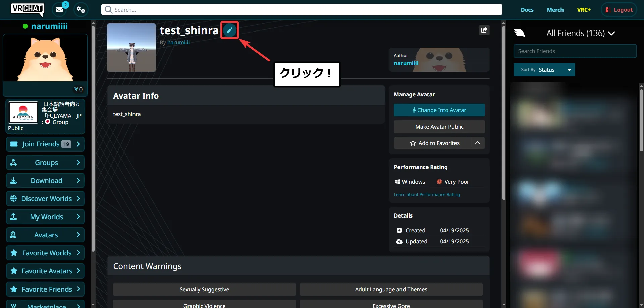
Task: Edit avatar name with pencil icon
Action: click(x=229, y=30)
